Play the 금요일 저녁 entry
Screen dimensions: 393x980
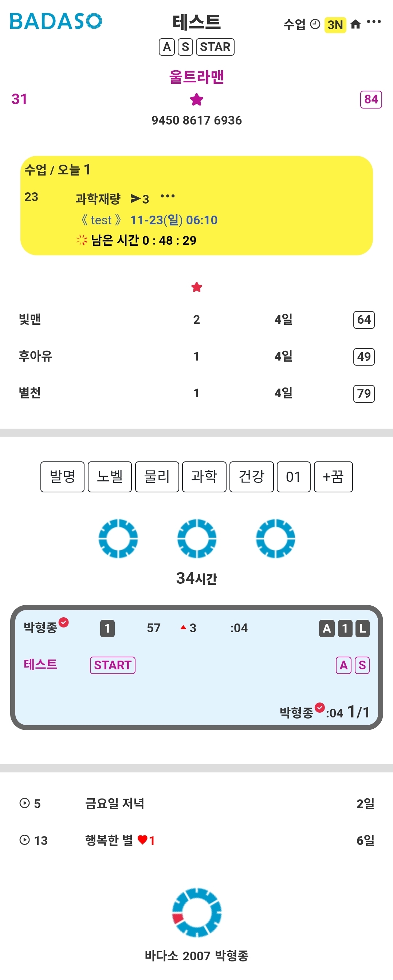(x=25, y=803)
